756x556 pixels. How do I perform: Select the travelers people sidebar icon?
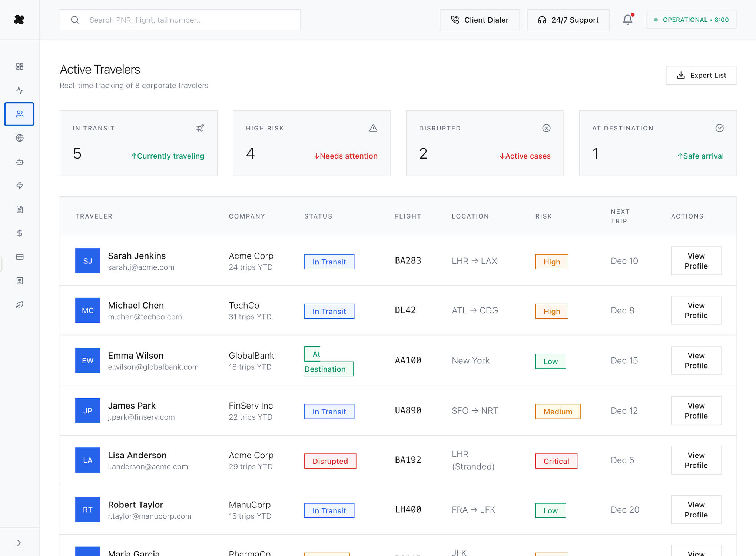point(19,114)
